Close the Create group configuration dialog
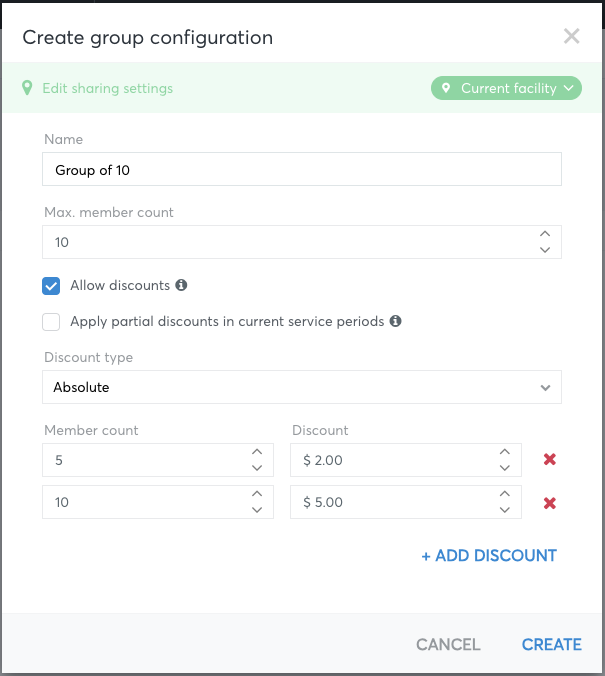 pos(571,36)
